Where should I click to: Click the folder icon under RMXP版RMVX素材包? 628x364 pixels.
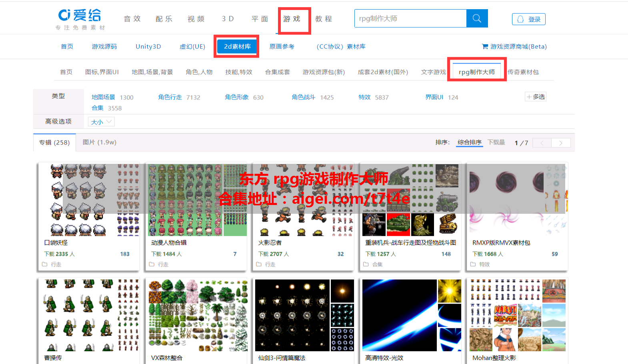pos(473,264)
